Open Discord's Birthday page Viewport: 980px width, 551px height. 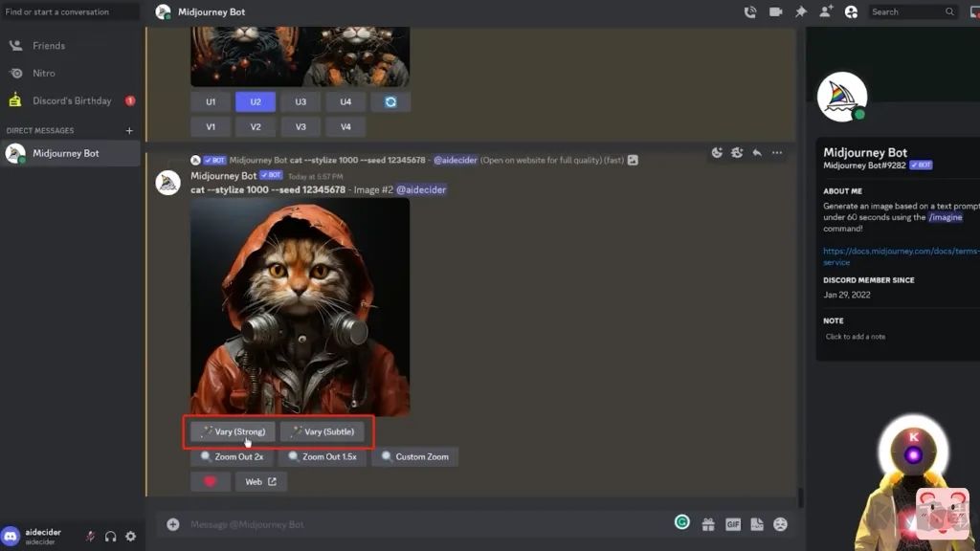point(72,100)
